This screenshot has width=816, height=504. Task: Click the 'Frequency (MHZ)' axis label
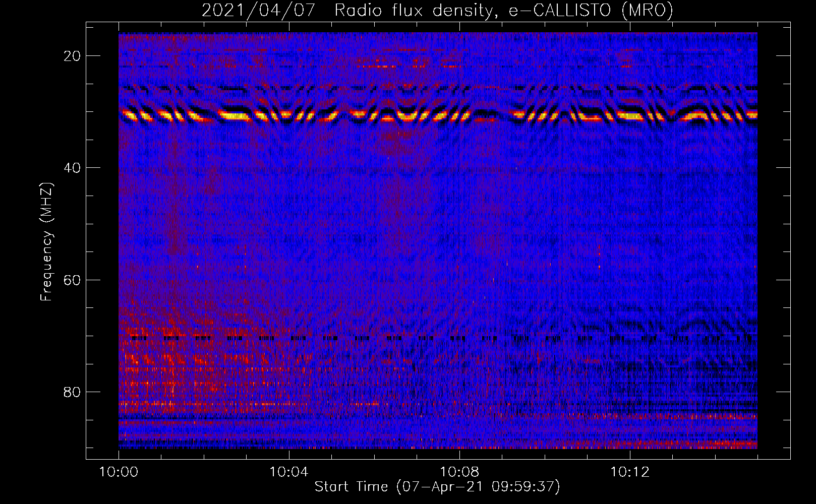46,241
